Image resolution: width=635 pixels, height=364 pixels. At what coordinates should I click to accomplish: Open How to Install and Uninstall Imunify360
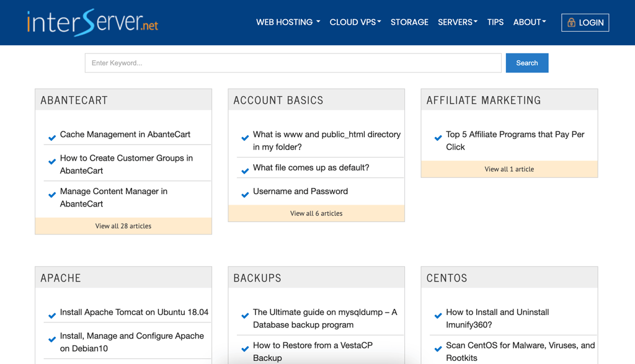pyautogui.click(x=497, y=318)
